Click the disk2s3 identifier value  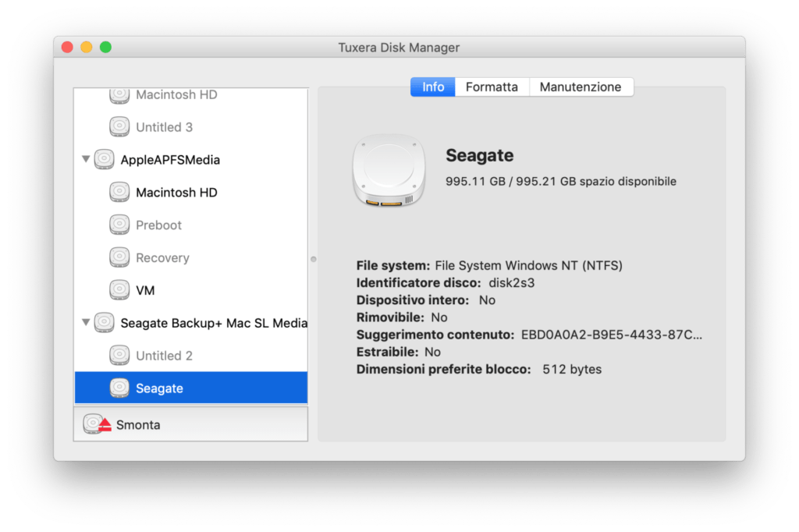(x=512, y=283)
